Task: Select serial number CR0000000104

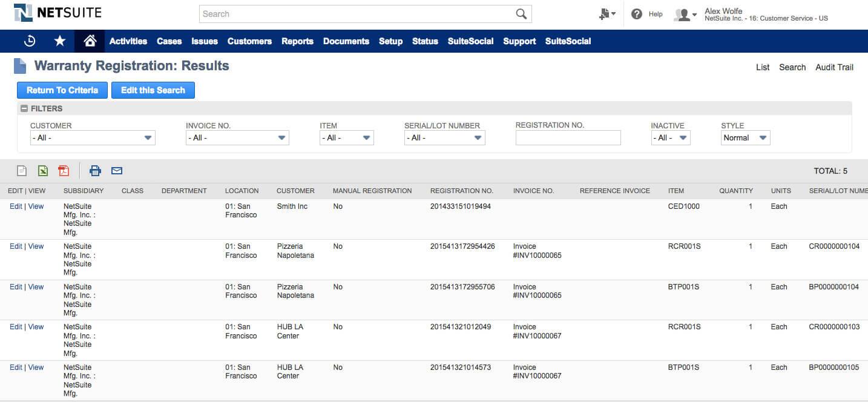Action: [x=834, y=246]
